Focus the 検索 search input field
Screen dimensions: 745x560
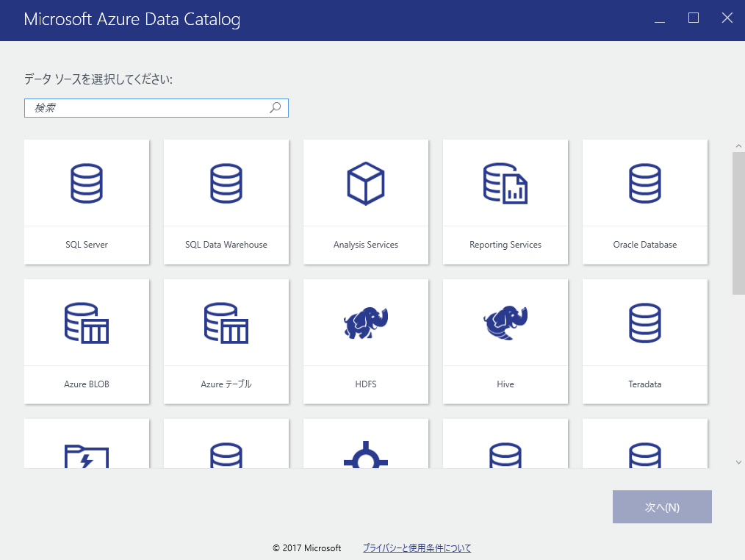156,108
